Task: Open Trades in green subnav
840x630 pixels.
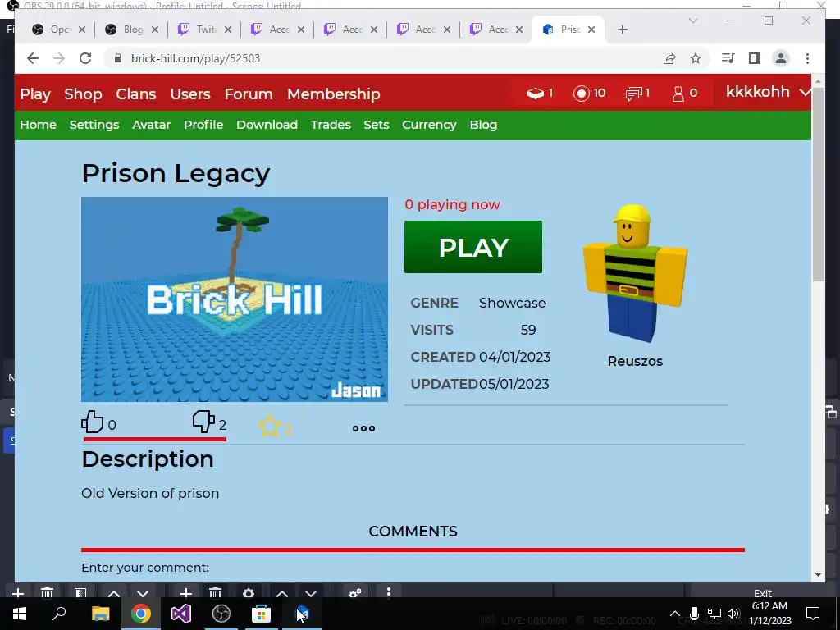Action: (x=331, y=125)
